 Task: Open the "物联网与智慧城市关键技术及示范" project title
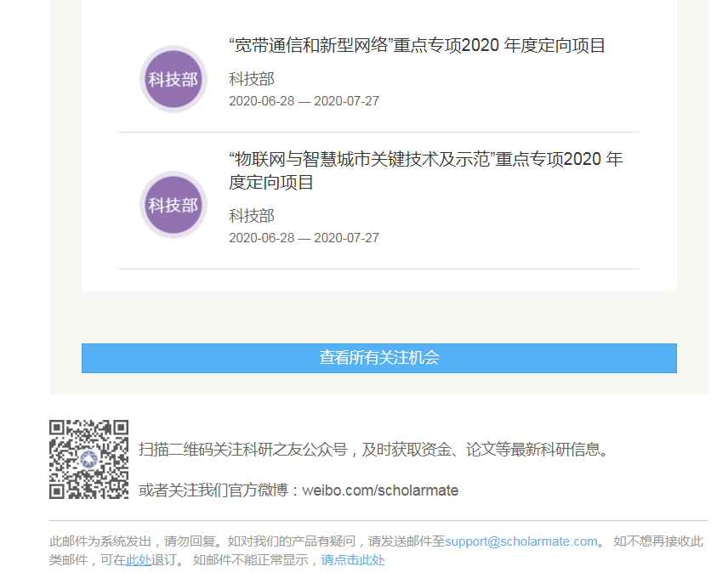pyautogui.click(x=425, y=160)
